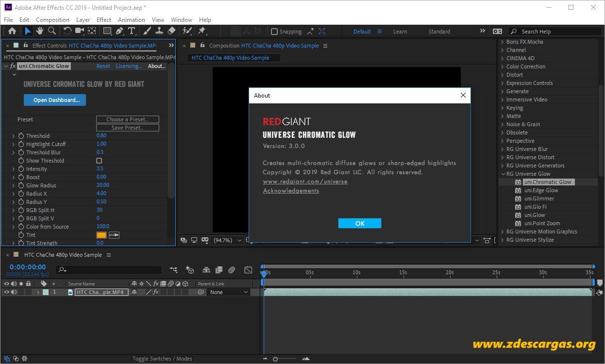Screen dimensions: 605x364
Task: Open the viewer magnification (94.7%) dropdown
Action: tap(228, 240)
